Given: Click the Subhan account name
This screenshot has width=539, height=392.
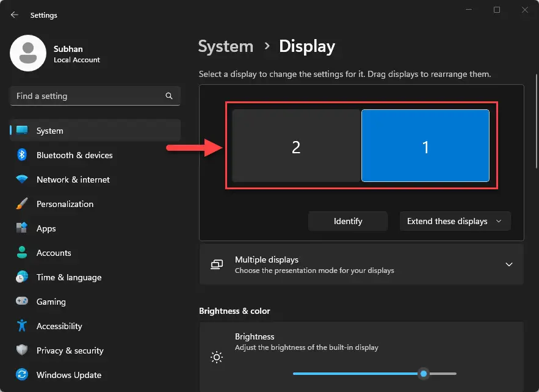Looking at the screenshot, I should point(68,49).
